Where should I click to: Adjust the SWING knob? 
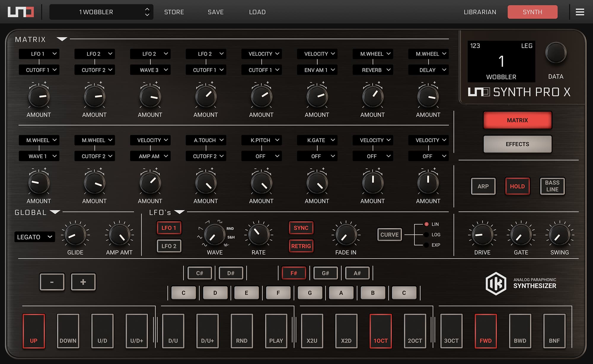(x=559, y=235)
